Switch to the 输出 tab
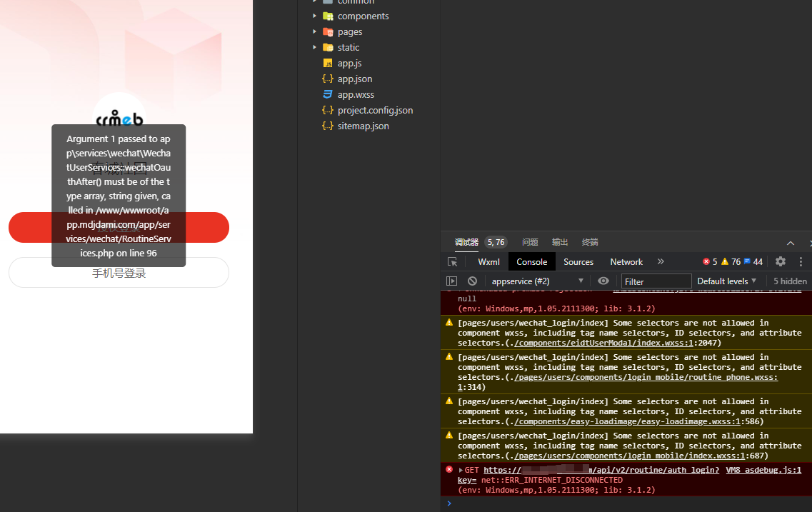Screen dimensions: 812x512 [x=560, y=242]
